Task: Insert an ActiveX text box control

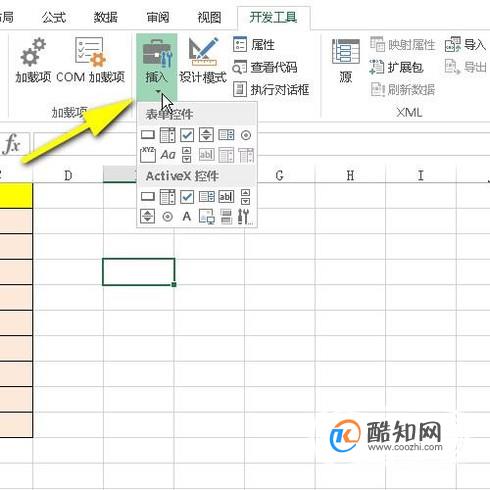Action: click(226, 197)
